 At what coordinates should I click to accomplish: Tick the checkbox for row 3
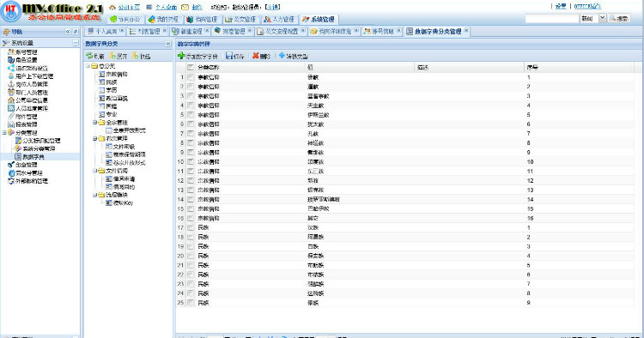(190, 96)
